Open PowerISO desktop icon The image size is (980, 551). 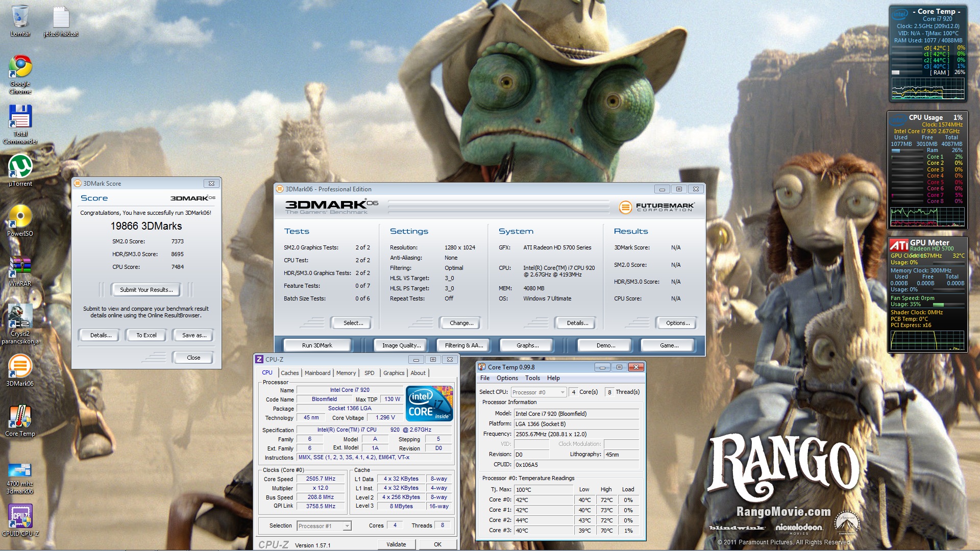coord(20,220)
